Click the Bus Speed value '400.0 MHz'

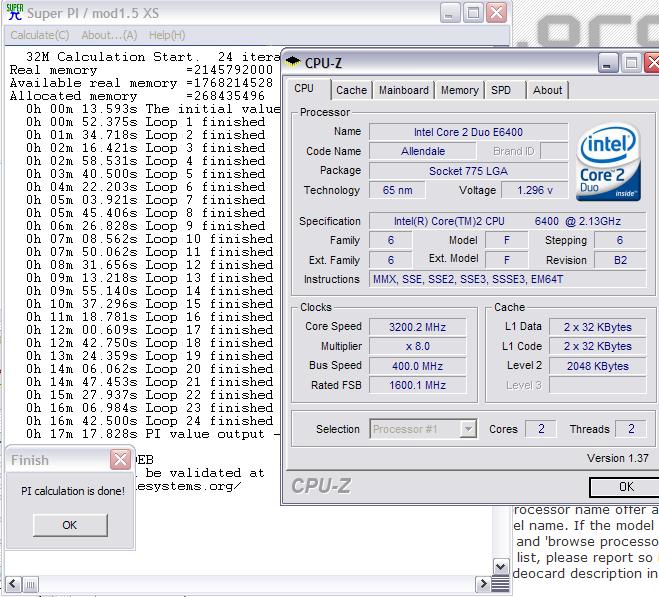[417, 366]
